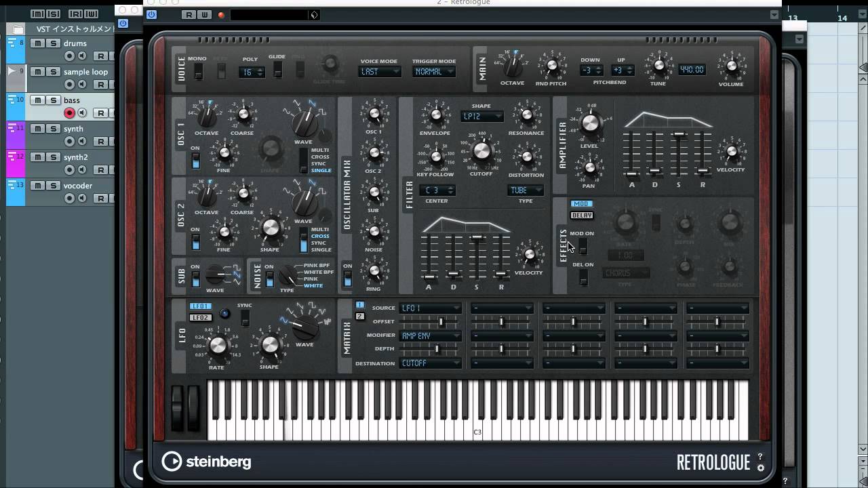The image size is (868, 488).
Task: Click record enable on bass track
Action: (x=69, y=113)
